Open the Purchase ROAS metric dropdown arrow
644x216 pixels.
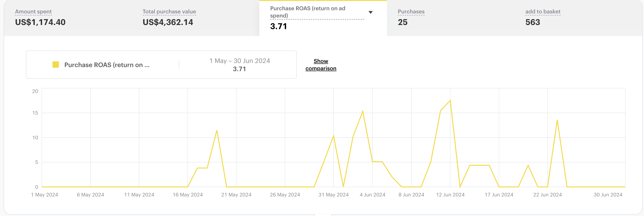pos(370,12)
